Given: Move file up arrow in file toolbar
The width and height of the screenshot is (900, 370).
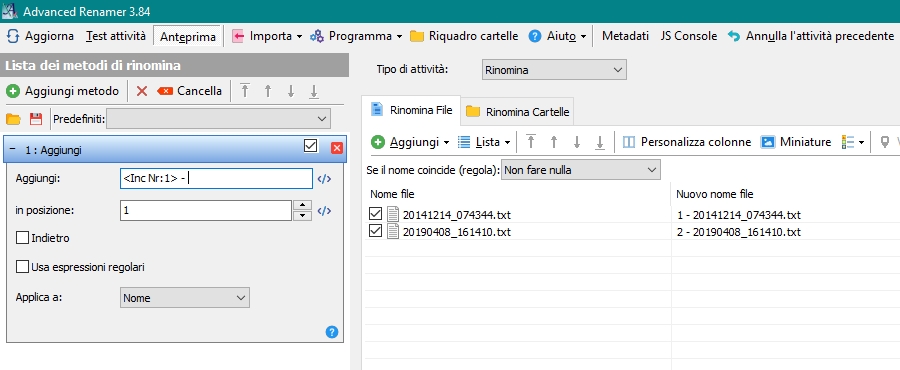Looking at the screenshot, I should [554, 142].
